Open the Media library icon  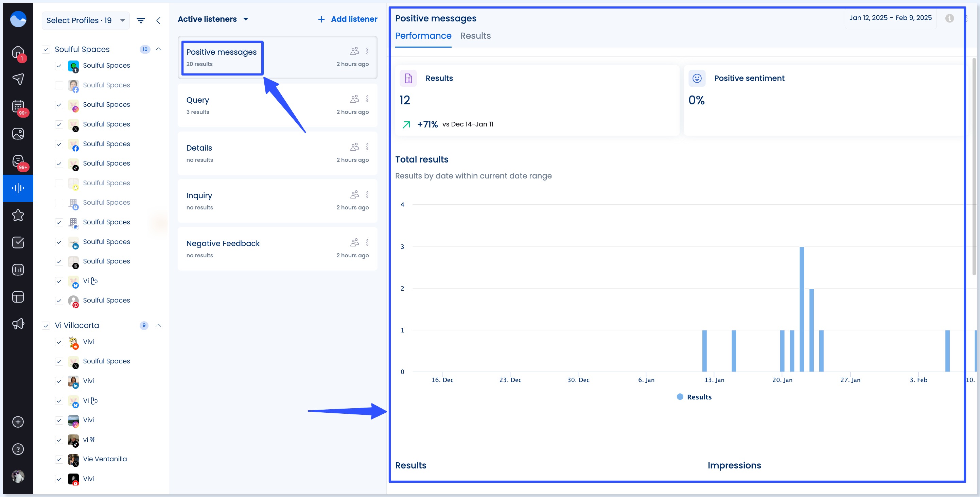coord(18,134)
